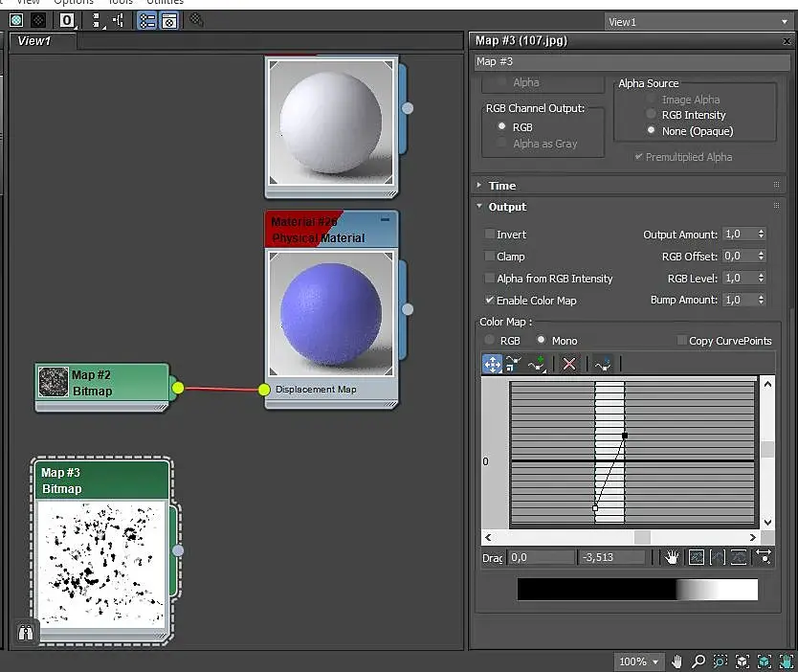Click the Reset Curves icon
This screenshot has width=798, height=672.
(x=603, y=364)
